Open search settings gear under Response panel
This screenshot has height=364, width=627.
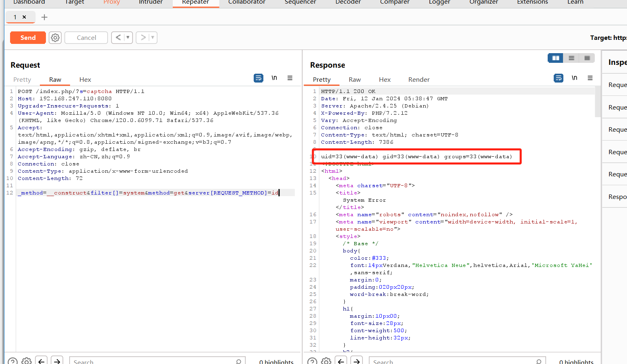click(326, 361)
